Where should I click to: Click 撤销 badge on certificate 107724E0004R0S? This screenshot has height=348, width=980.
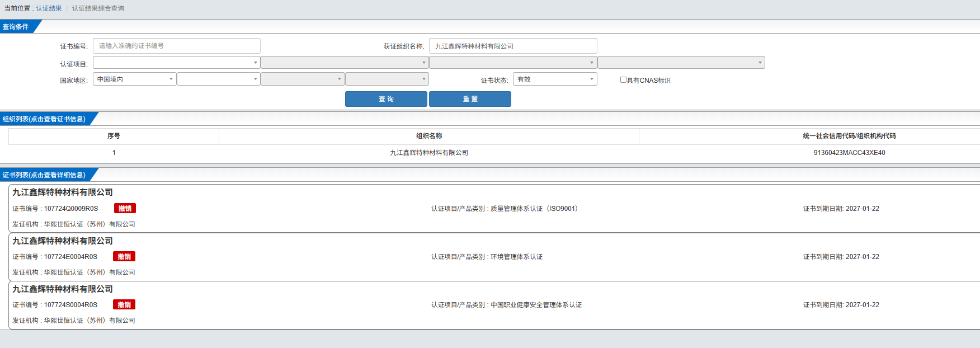coord(124,256)
